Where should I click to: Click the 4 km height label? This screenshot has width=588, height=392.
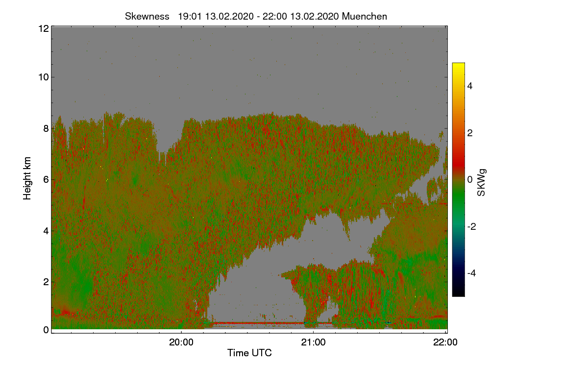[46, 230]
